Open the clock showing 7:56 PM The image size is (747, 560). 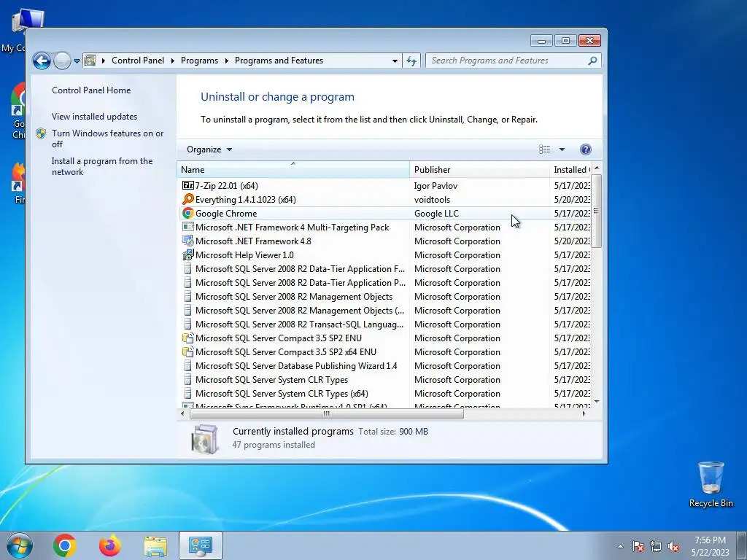(711, 546)
